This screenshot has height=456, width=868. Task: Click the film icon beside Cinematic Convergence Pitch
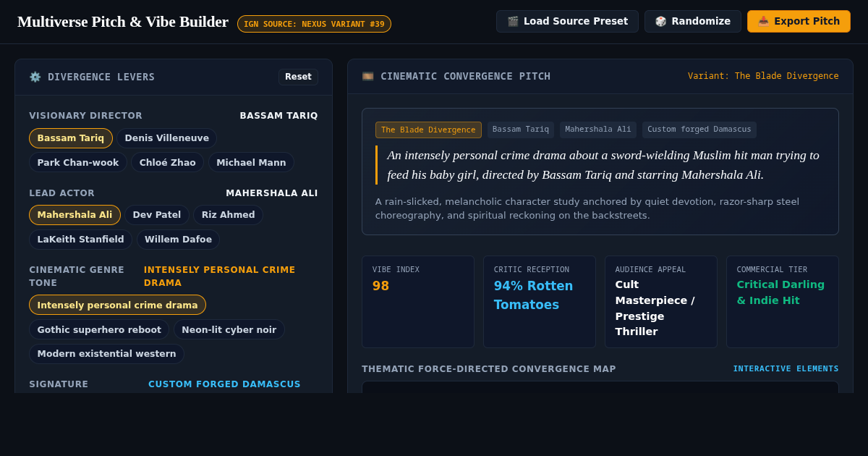(x=367, y=76)
